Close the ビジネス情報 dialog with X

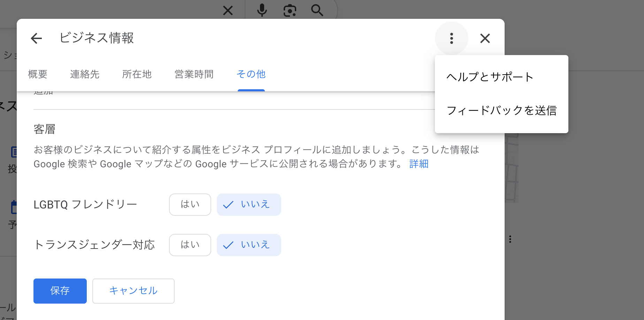coord(485,38)
